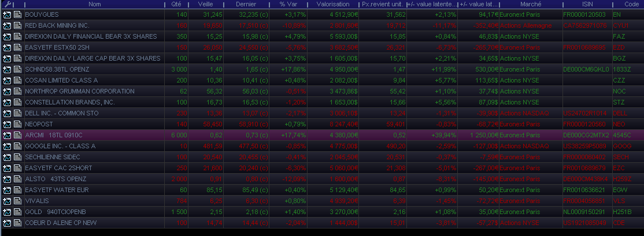Sort by the Qté column header
This screenshot has height=236, width=644.
(x=176, y=5)
